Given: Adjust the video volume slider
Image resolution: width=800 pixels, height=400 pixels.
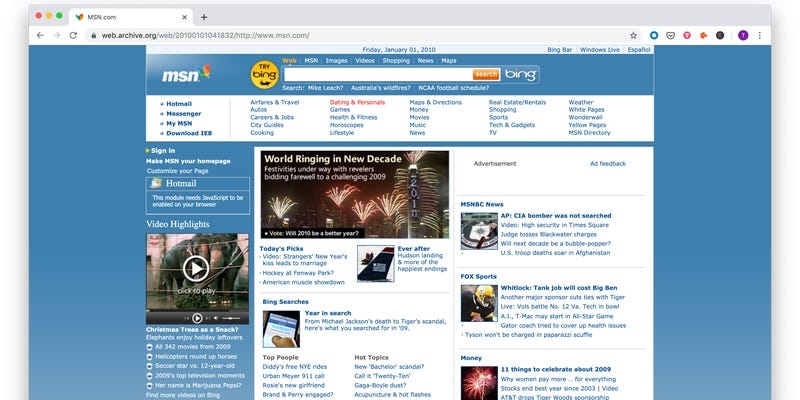Looking at the screenshot, I should (231, 318).
